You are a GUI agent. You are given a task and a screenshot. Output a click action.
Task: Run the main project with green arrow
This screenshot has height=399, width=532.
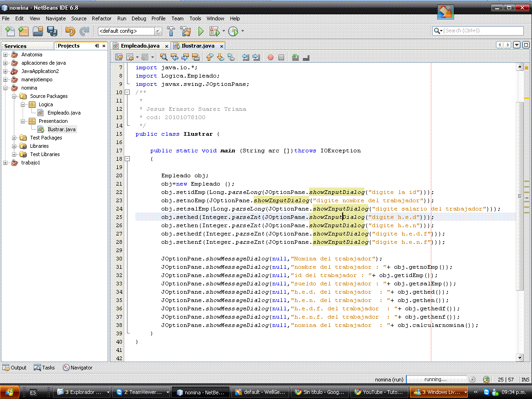(200, 31)
